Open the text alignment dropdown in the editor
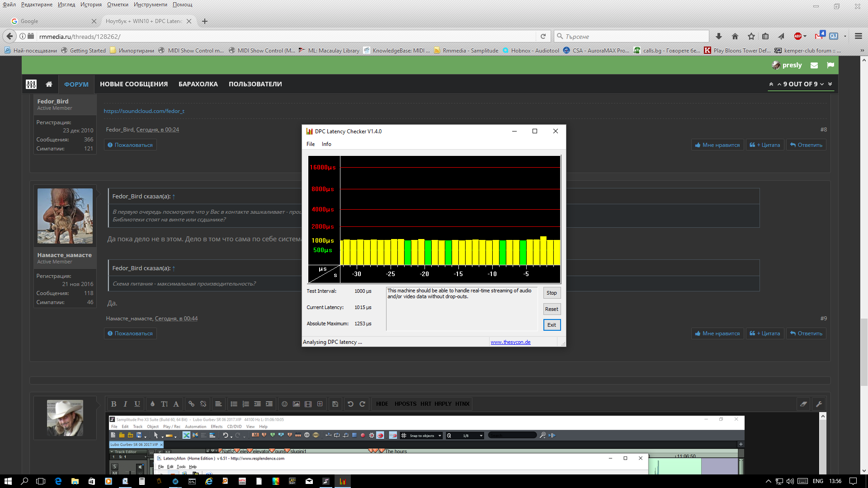 [x=218, y=404]
